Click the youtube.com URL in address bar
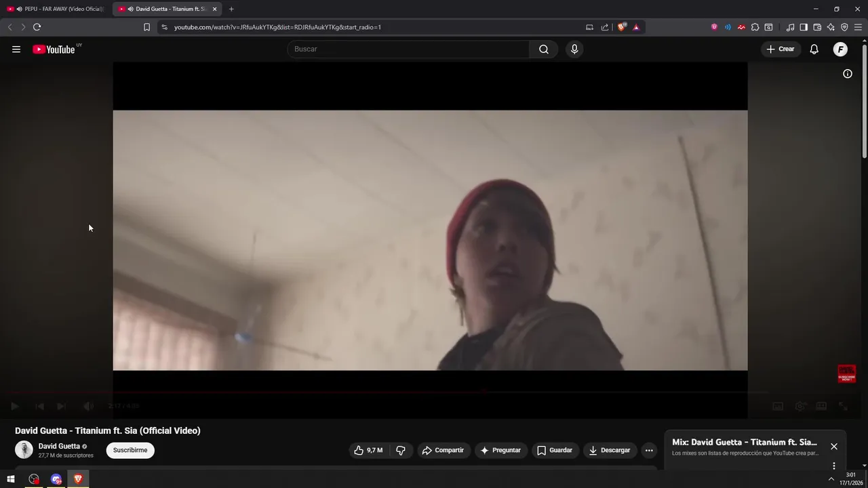The image size is (868, 488). point(277,27)
